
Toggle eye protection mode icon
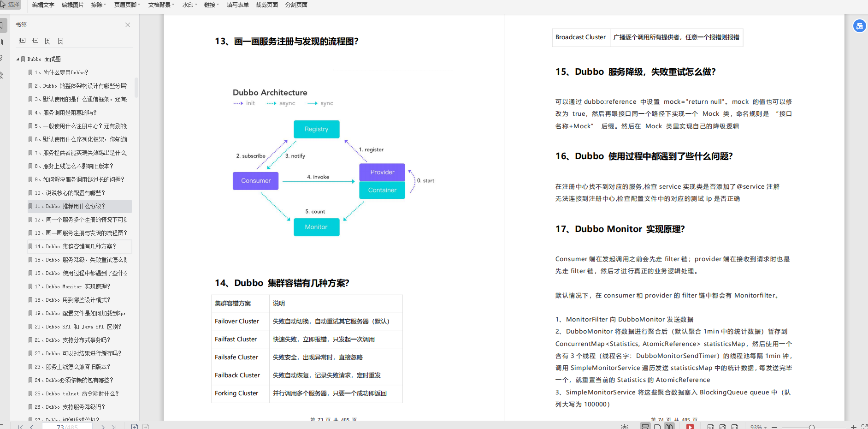point(624,427)
